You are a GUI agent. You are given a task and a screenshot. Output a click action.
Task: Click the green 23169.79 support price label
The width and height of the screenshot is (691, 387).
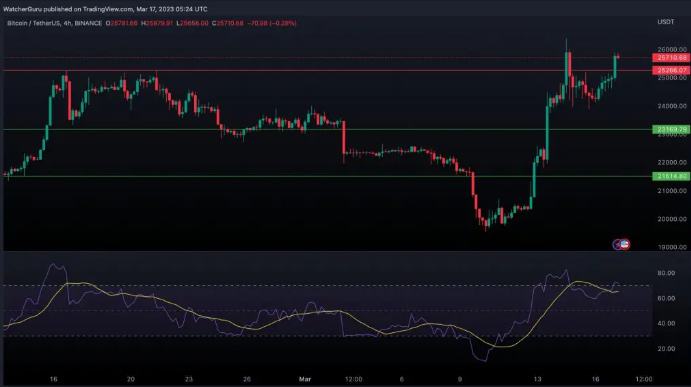[671, 130]
